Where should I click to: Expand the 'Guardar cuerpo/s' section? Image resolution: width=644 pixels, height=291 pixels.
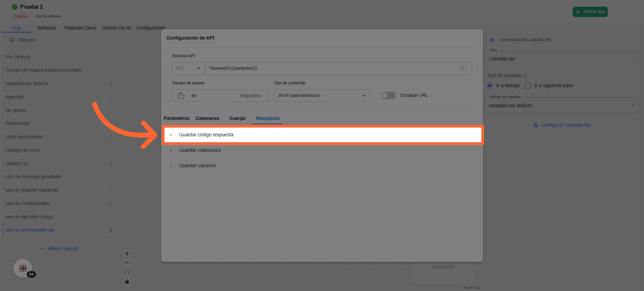197,166
